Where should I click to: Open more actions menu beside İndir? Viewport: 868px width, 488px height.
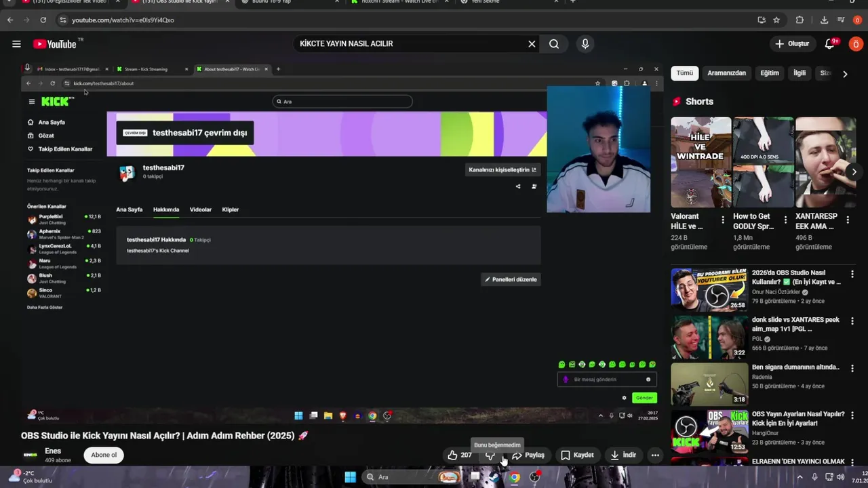[x=655, y=455]
